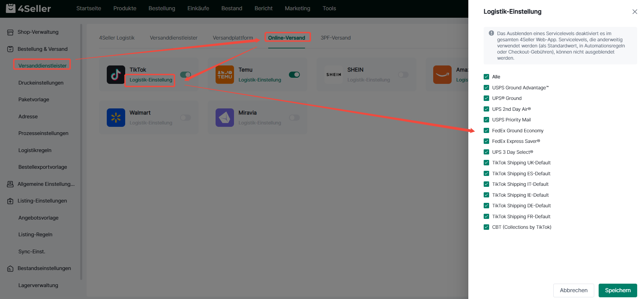Uncheck FedEx Express Saver checkbox
The image size is (644, 299).
486,141
